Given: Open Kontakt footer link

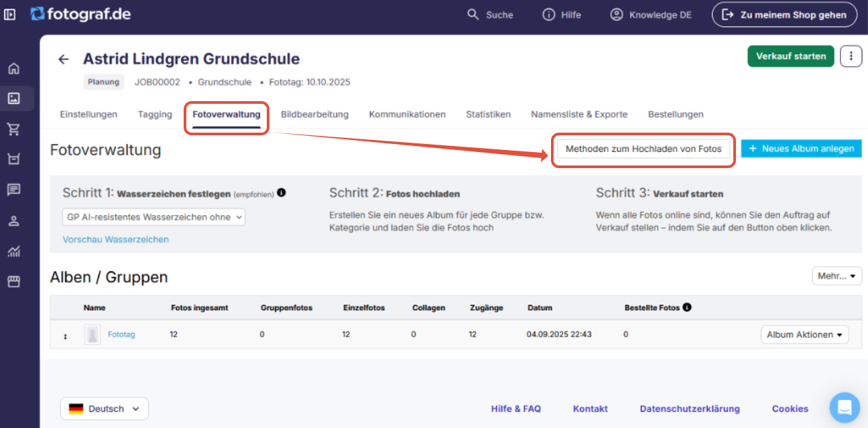Looking at the screenshot, I should click(x=591, y=409).
